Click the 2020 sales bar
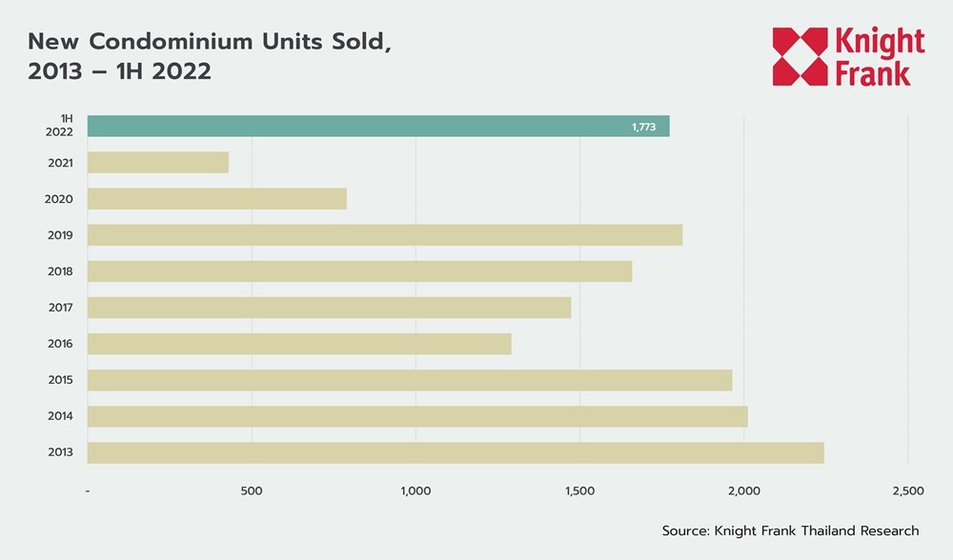 click(x=216, y=199)
